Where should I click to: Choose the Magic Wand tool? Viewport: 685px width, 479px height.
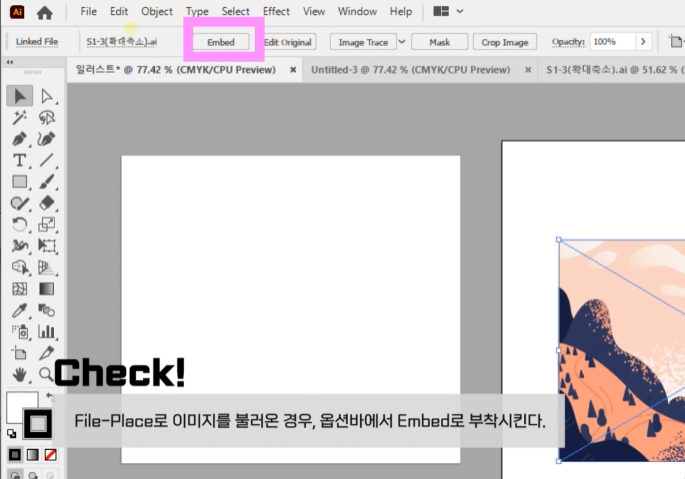point(20,118)
